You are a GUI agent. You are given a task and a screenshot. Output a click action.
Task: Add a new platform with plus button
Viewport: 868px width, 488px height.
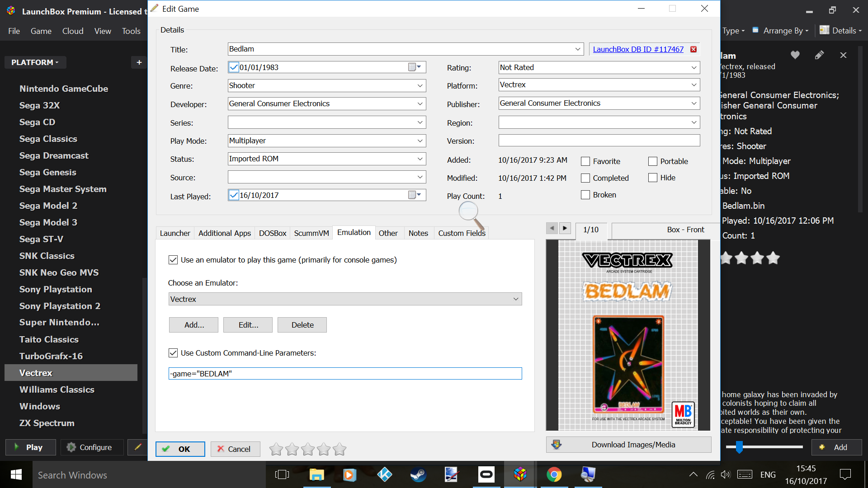(139, 62)
